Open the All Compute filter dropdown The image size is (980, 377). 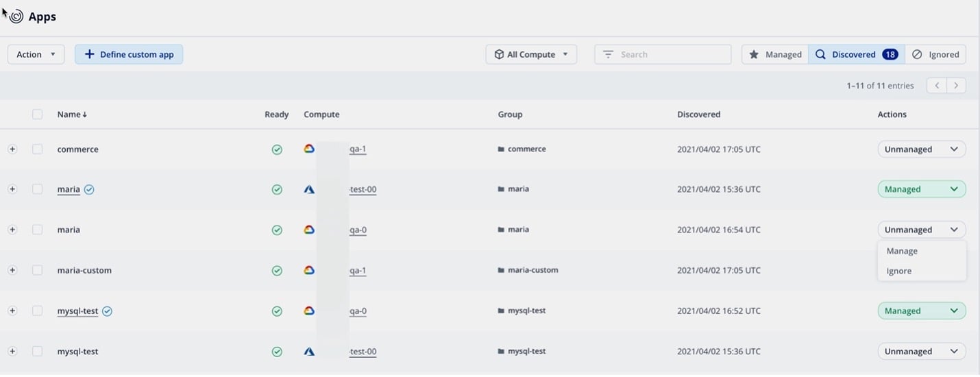click(531, 55)
